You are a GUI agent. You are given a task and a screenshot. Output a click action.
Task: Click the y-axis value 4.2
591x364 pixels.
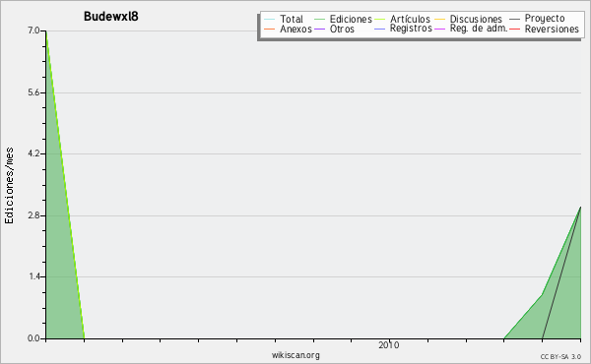(33, 153)
